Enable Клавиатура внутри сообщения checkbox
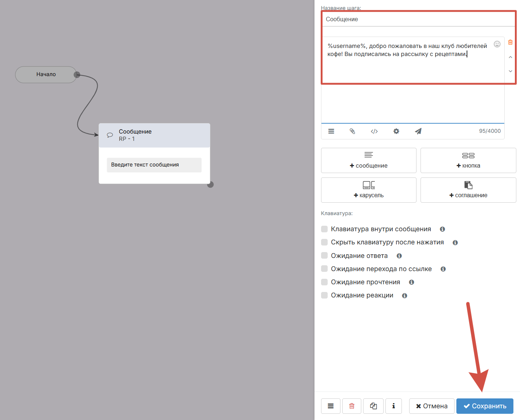520x420 pixels. 324,229
